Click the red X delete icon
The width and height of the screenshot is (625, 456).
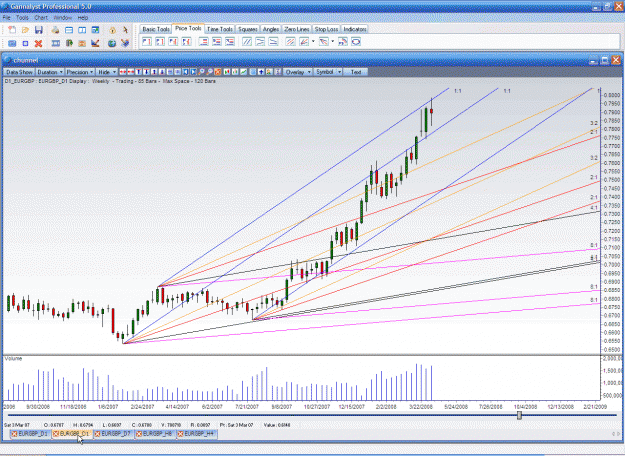(x=38, y=43)
